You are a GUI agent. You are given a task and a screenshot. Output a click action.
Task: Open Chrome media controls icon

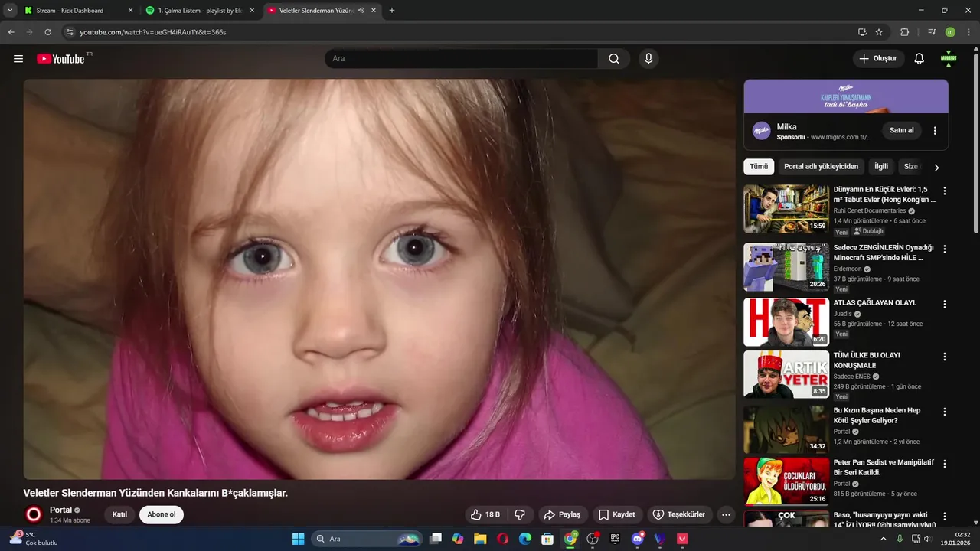click(932, 32)
